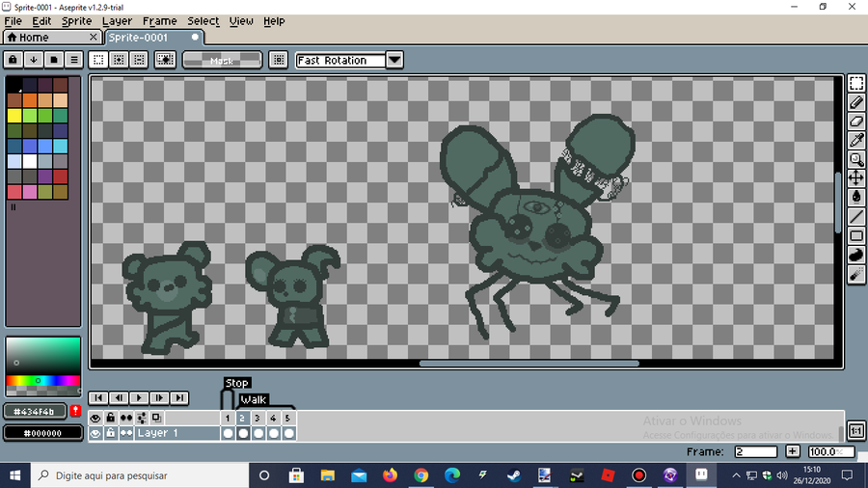This screenshot has width=868, height=488.
Task: Click the sort palette arrow icon
Action: [x=33, y=60]
